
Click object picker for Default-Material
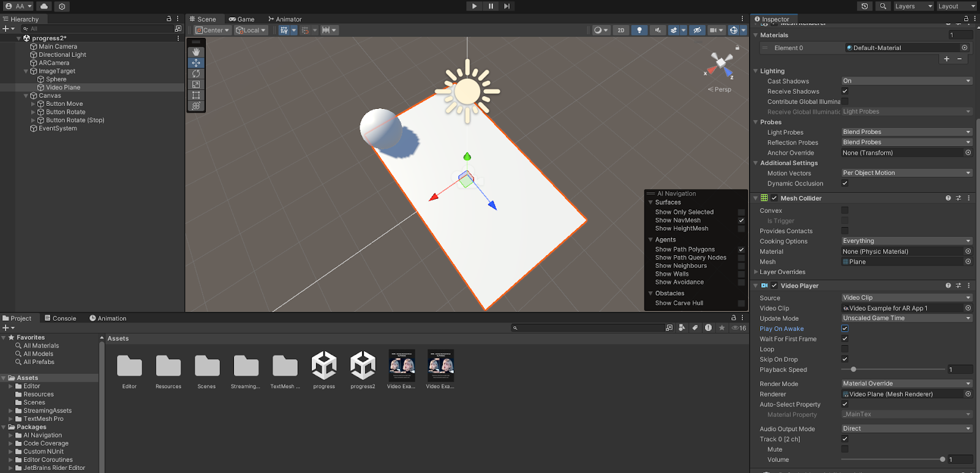click(965, 48)
